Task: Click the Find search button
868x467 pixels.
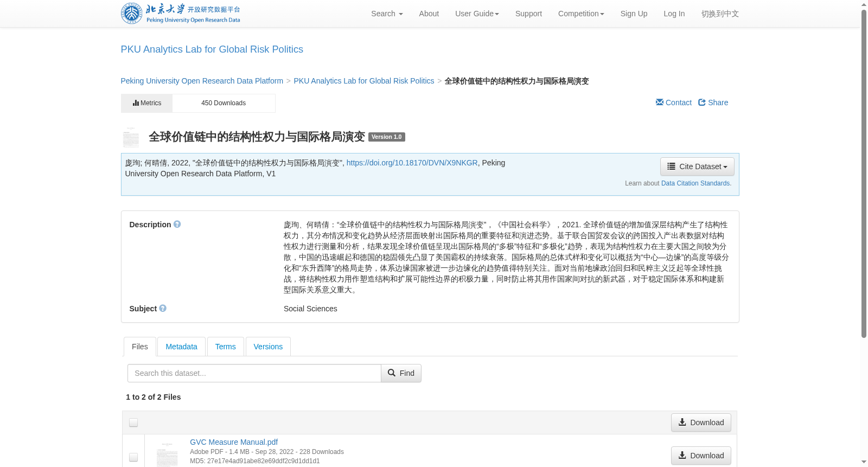Action: pyautogui.click(x=401, y=373)
